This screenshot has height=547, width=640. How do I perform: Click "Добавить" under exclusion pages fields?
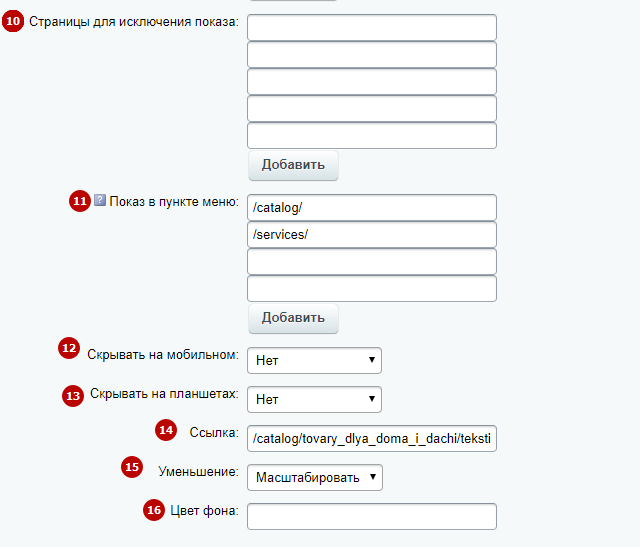(293, 165)
